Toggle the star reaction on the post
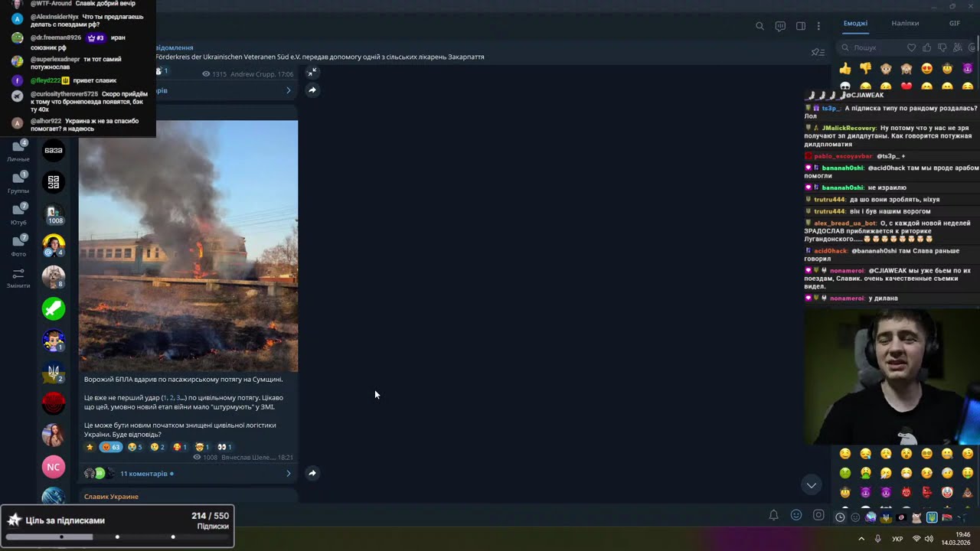 [x=90, y=447]
